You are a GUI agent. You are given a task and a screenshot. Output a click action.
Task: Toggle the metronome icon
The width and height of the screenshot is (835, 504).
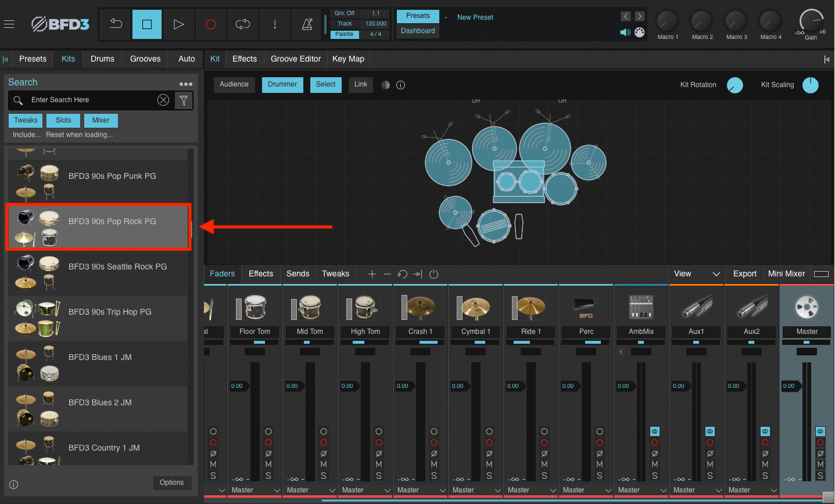[x=307, y=24]
